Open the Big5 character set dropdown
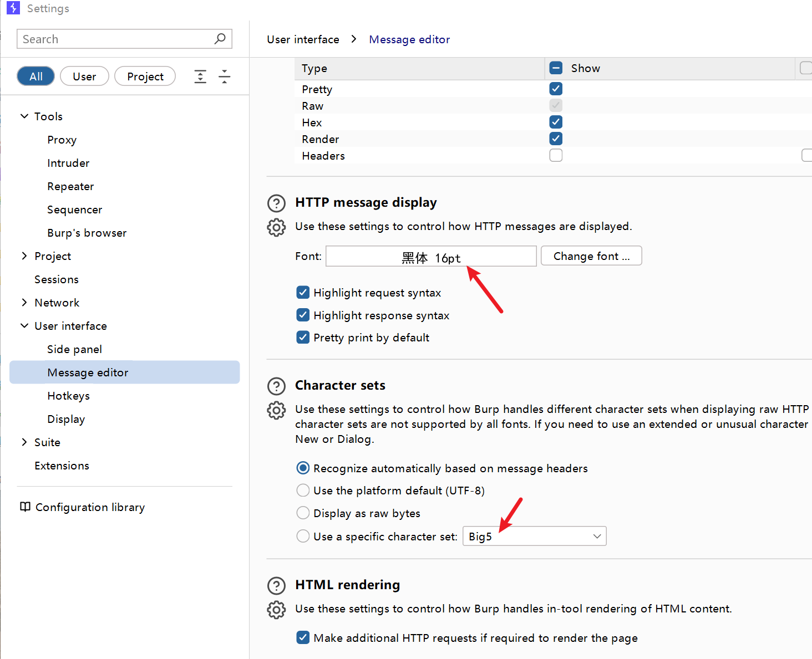The width and height of the screenshot is (812, 659). tap(534, 536)
